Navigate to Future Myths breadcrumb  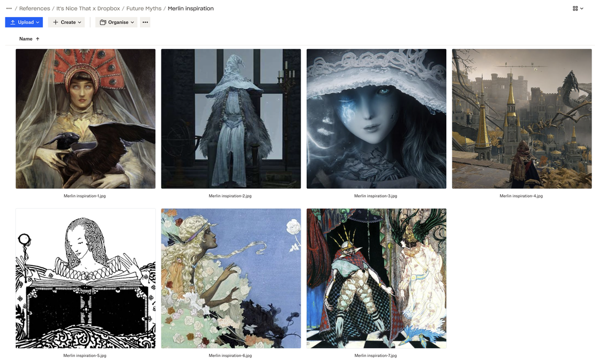(144, 8)
